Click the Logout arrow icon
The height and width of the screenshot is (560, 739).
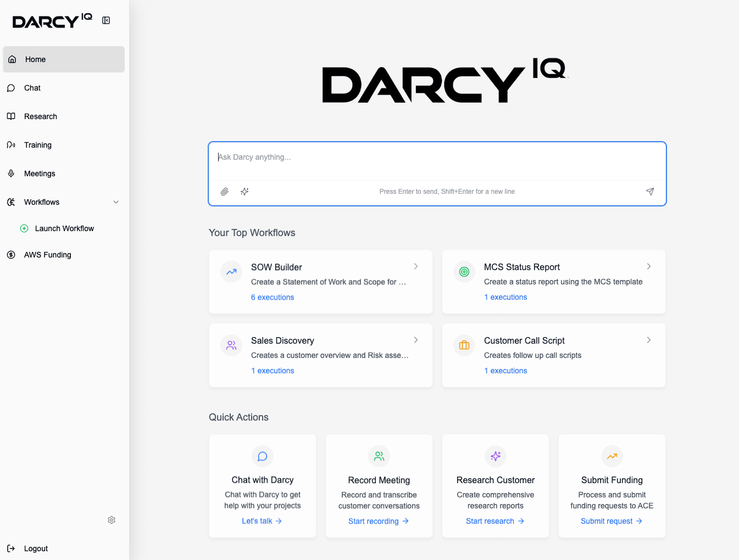11,548
